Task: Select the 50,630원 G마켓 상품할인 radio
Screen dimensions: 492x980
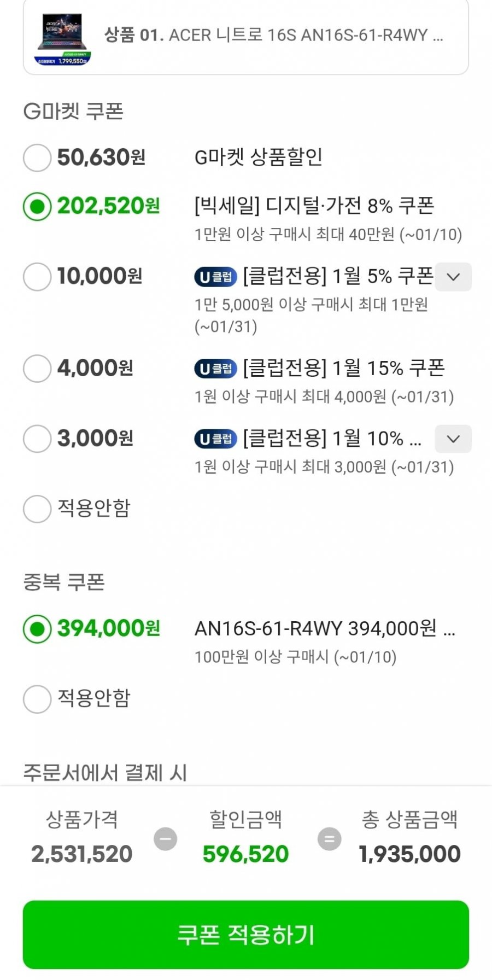Action: [x=37, y=157]
